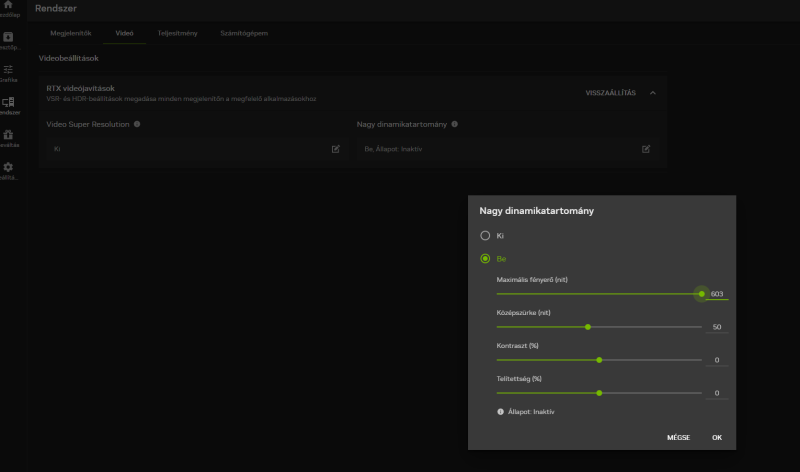
Task: Open the home icon in the sidebar
Action: click(8, 6)
